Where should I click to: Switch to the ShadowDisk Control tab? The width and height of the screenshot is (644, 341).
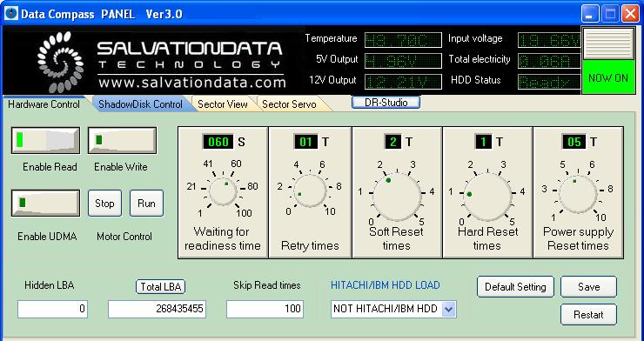coord(140,104)
